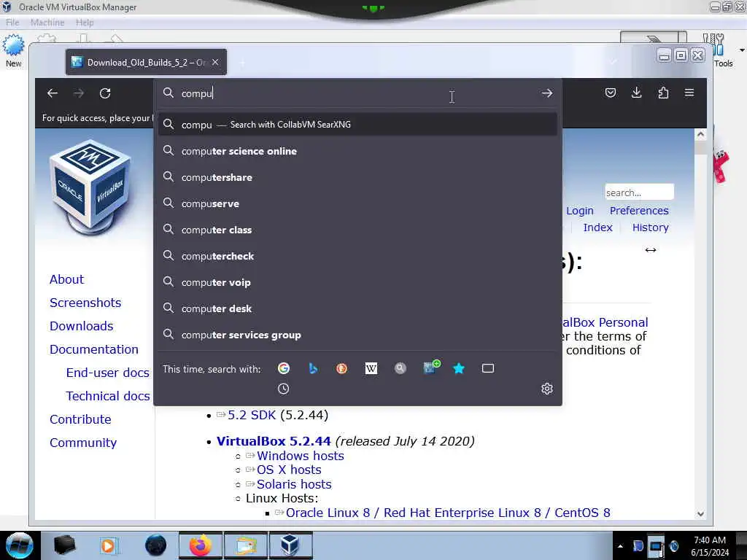
Task: Open the Downloads sidebar link
Action: coord(82,326)
